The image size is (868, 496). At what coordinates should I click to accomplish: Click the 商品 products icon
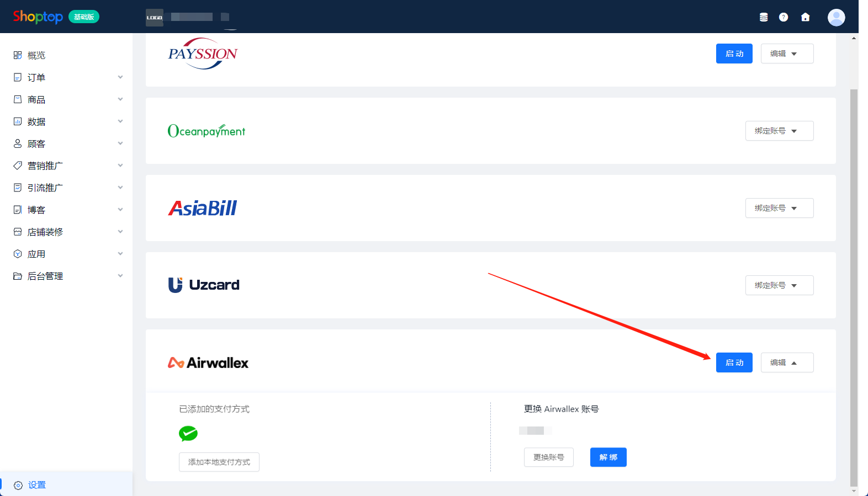(18, 99)
